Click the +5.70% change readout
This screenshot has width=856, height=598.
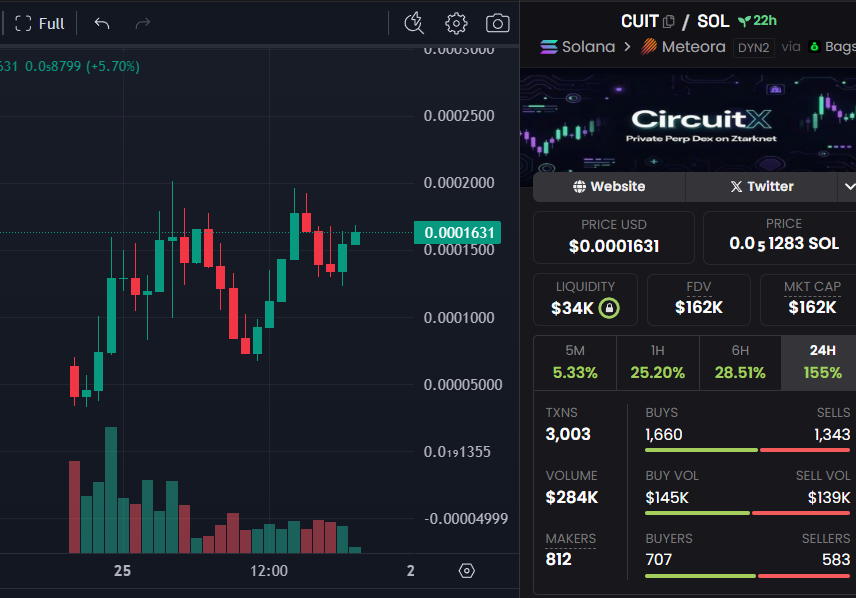(x=112, y=67)
